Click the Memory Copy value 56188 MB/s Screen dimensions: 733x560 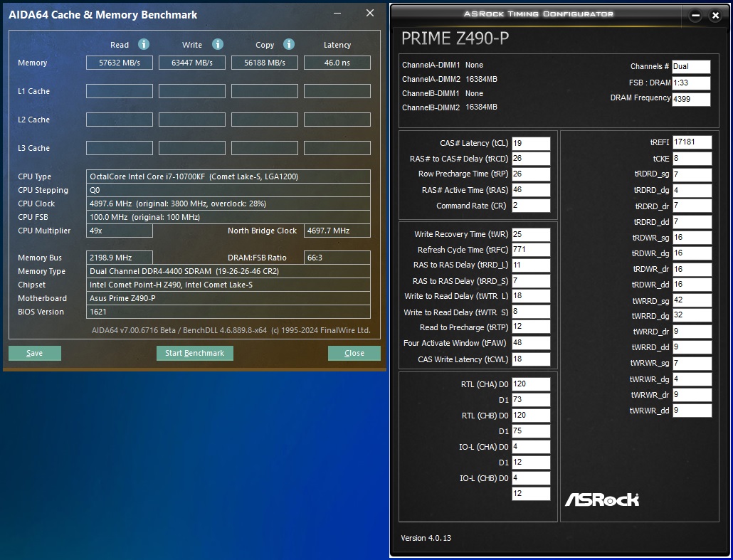tap(265, 63)
